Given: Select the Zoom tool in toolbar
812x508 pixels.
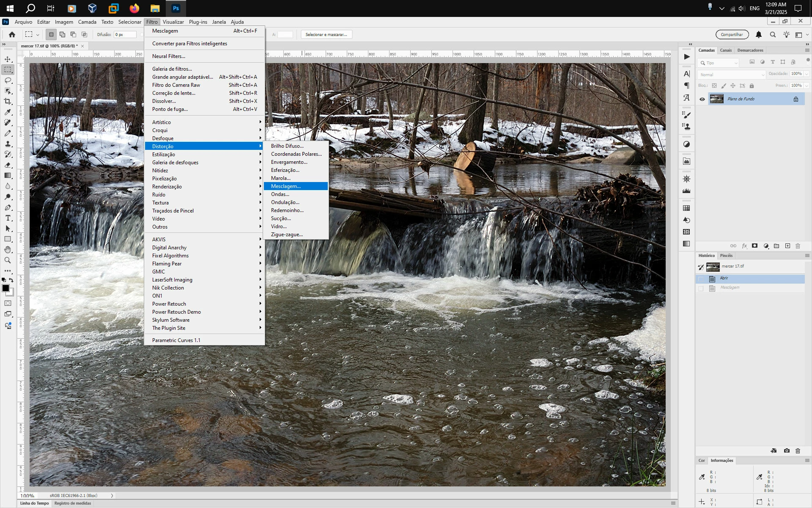Looking at the screenshot, I should (8, 260).
